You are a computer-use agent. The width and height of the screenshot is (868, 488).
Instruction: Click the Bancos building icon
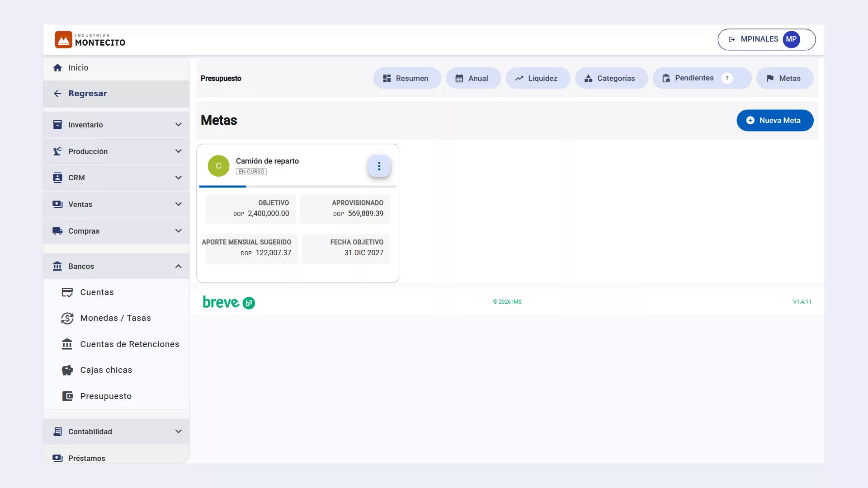[x=57, y=266]
